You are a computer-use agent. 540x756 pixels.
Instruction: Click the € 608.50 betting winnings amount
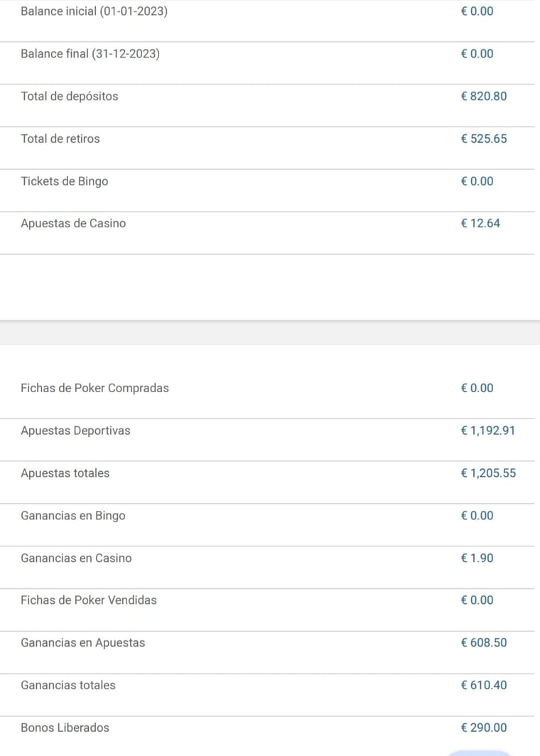coord(484,643)
